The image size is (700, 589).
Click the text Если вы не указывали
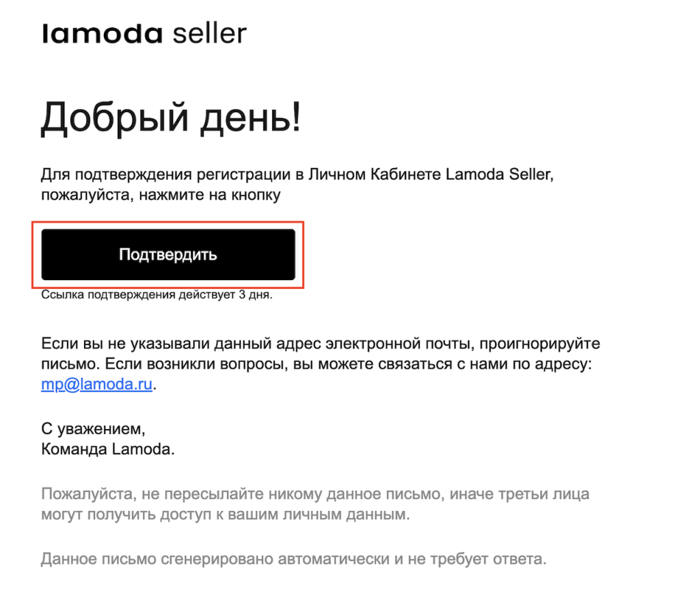(122, 343)
